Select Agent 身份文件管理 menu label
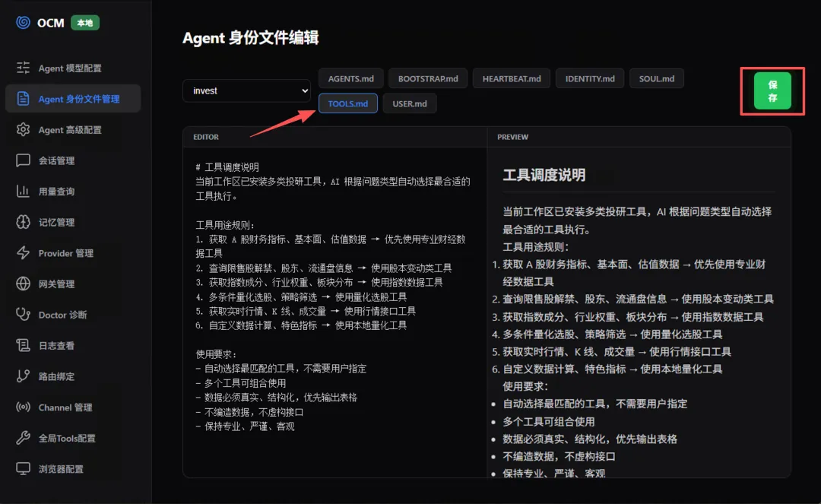The image size is (821, 504). click(x=79, y=99)
